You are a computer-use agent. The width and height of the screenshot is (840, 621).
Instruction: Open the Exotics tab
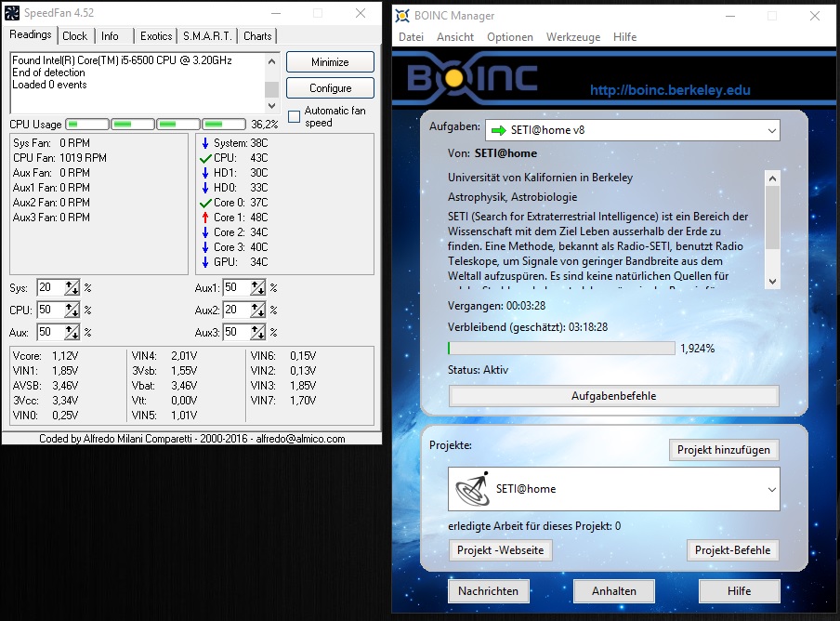click(x=156, y=36)
